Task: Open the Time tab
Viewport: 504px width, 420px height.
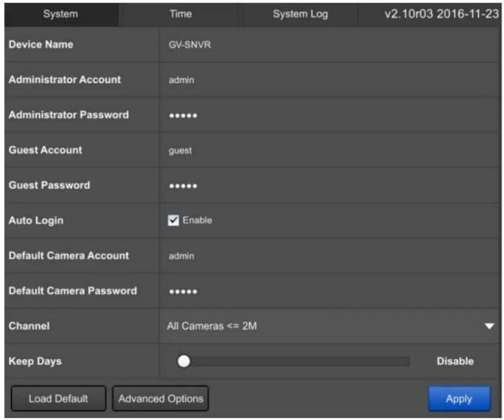Action: point(180,14)
